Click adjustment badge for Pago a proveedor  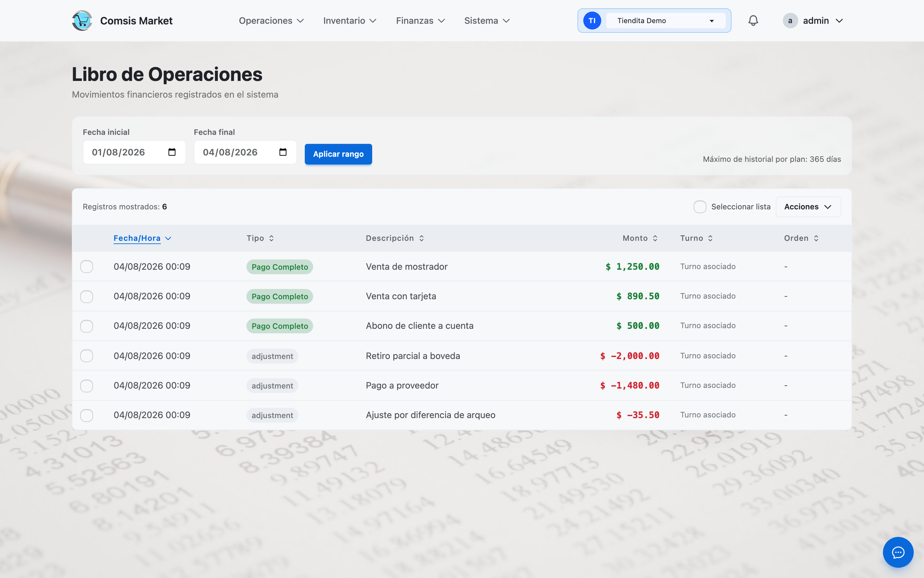click(272, 386)
